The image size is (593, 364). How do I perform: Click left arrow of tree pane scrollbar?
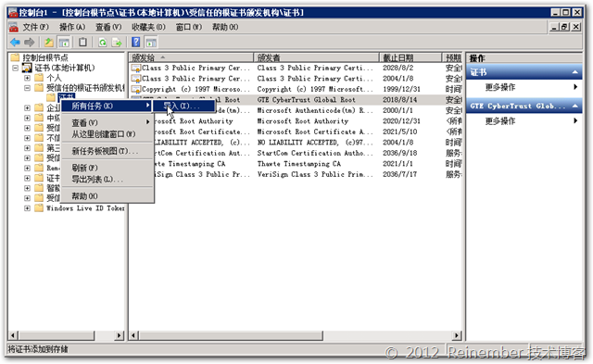point(13,335)
